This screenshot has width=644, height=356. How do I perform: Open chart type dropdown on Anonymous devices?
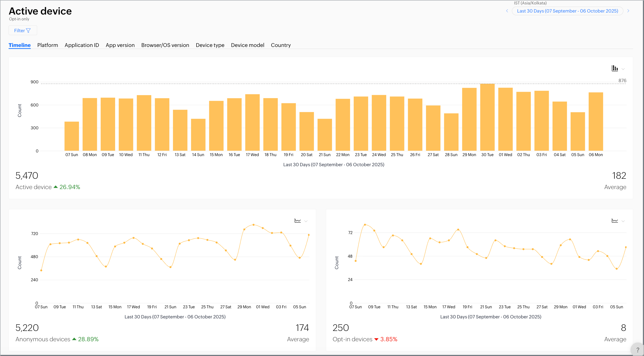306,221
